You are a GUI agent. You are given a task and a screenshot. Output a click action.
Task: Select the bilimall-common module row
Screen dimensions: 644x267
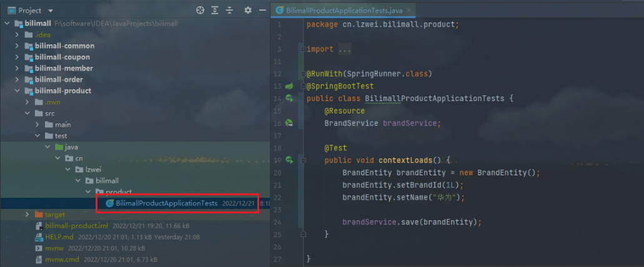(x=135, y=46)
